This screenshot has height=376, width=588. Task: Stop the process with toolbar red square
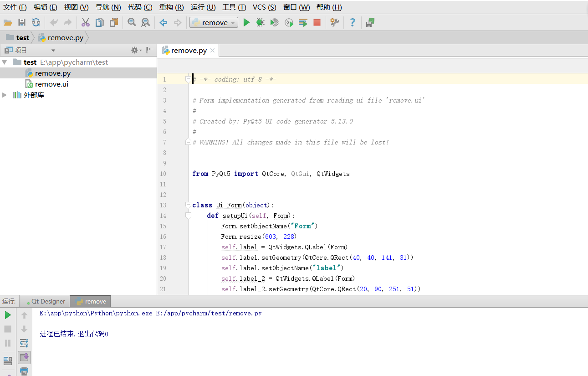tap(317, 22)
